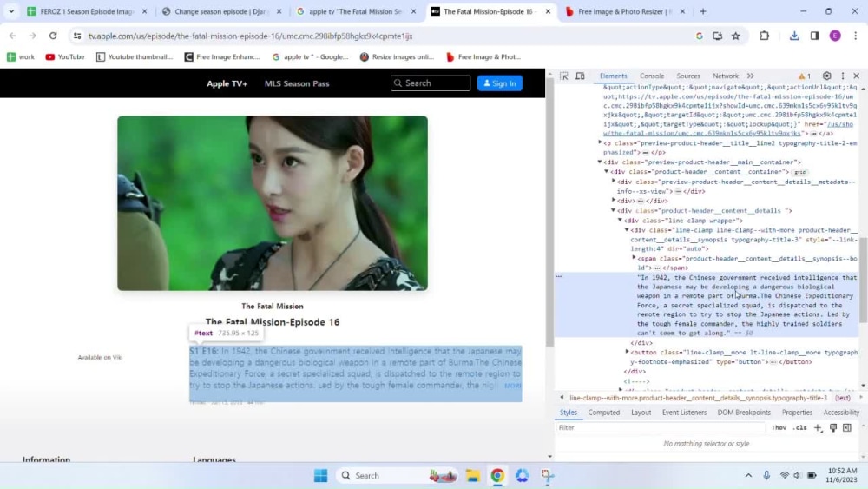Viewport: 868px width, 489px height.
Task: Expand the synopsis with the more link
Action: tap(512, 385)
